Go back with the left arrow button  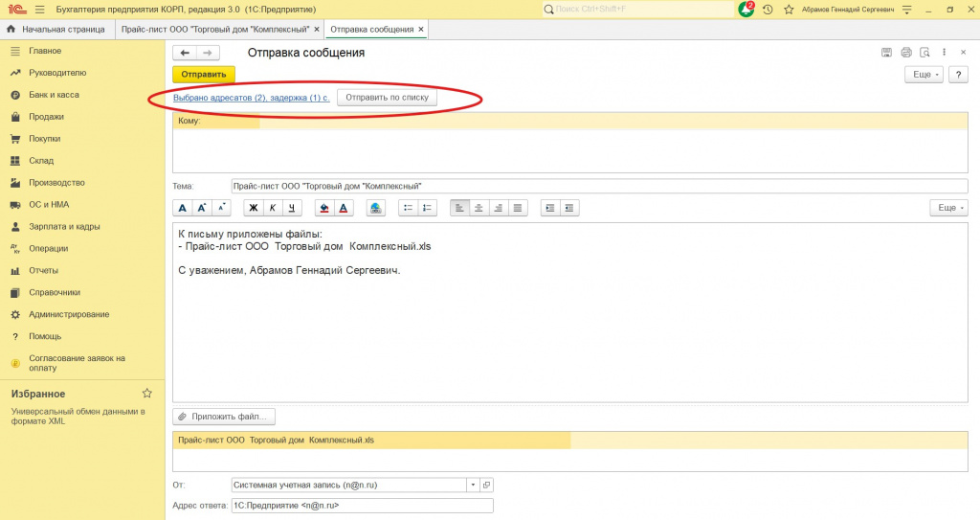point(185,54)
